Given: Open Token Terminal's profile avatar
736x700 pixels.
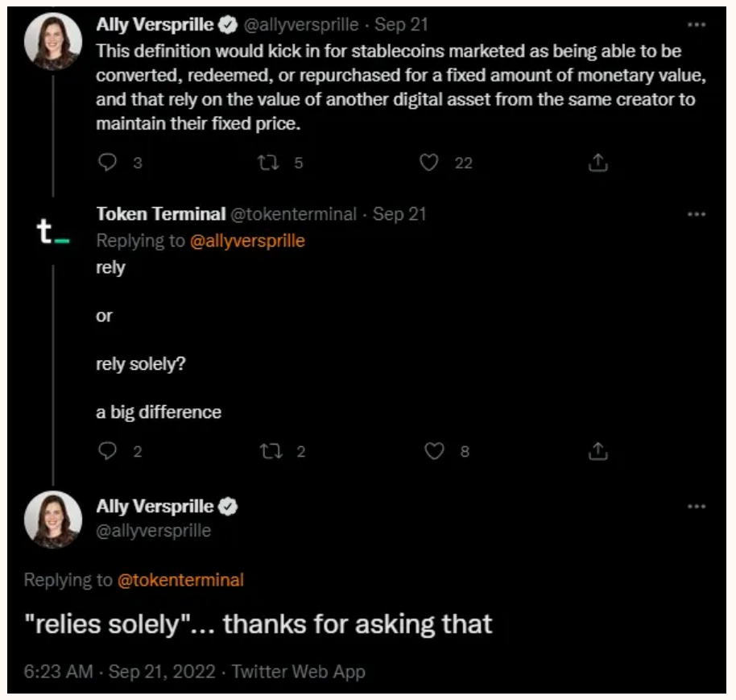Looking at the screenshot, I should pos(53,232).
